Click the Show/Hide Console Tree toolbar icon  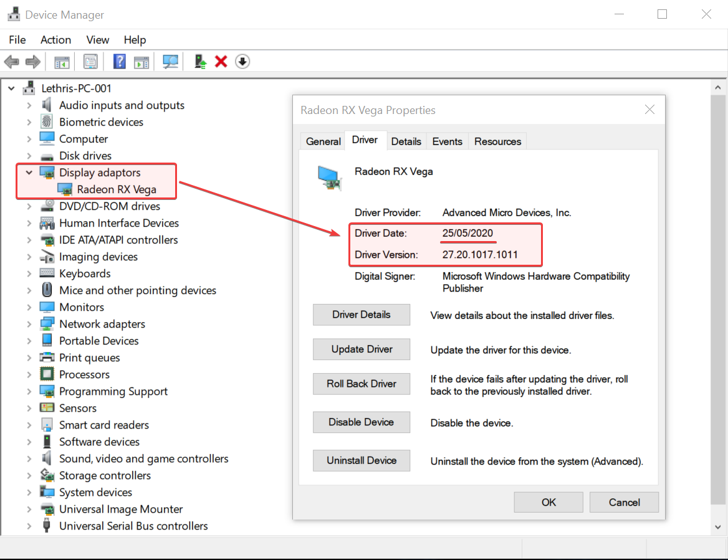point(62,62)
